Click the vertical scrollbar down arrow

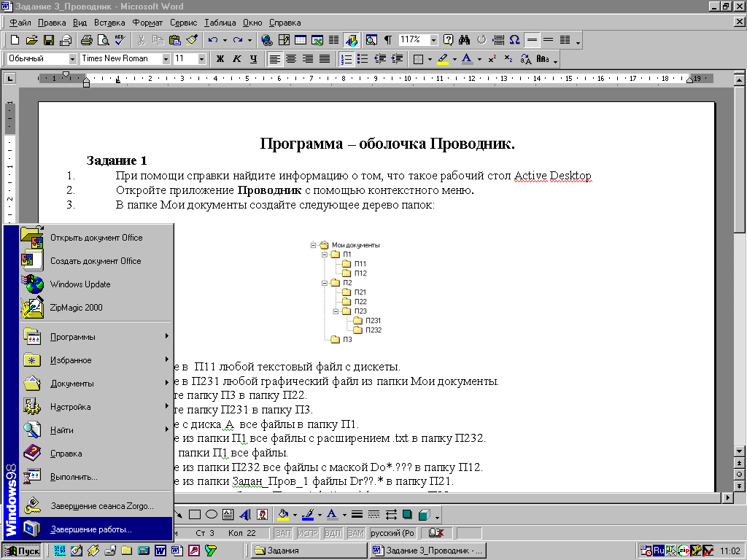[x=739, y=451]
